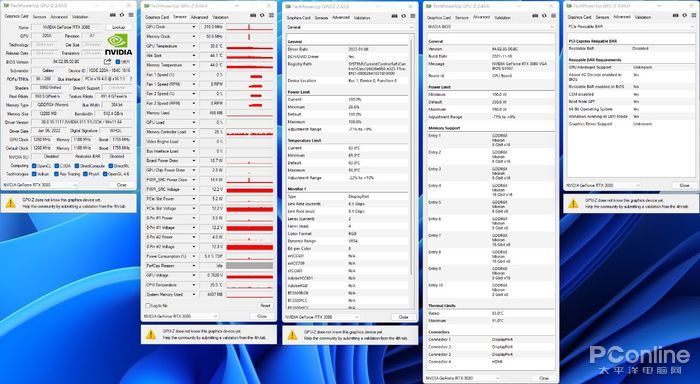This screenshot has height=384, width=700.
Task: Open Validation tab in NVIDIA BIOS window
Action: pos(502,17)
